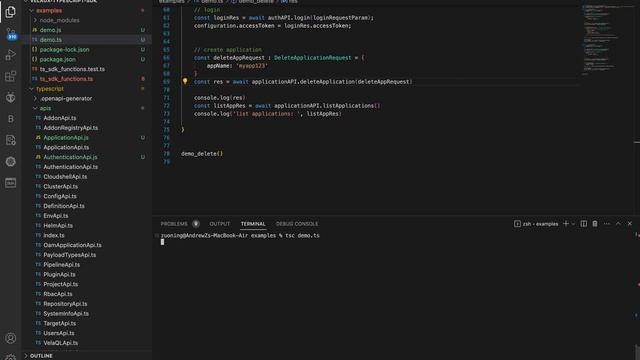Open the Explorer view in activity bar
Screen dimensions: 640x360
pyautogui.click(x=11, y=12)
